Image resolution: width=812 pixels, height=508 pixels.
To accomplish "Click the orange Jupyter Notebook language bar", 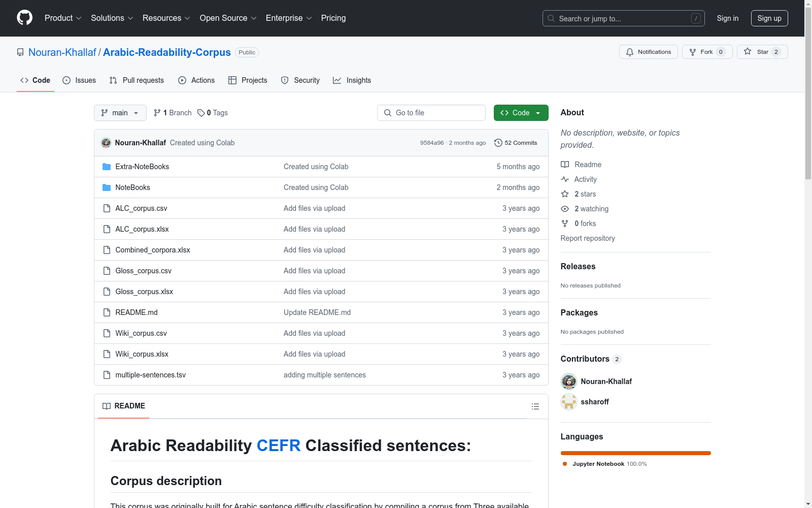I will (636, 453).
